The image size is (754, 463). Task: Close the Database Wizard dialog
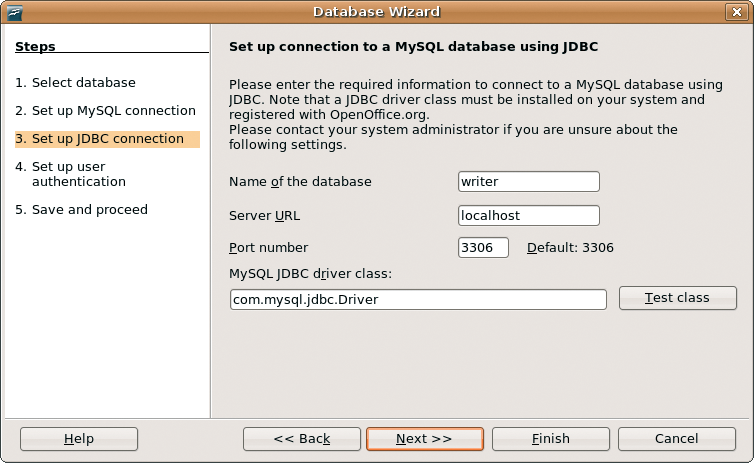click(736, 12)
